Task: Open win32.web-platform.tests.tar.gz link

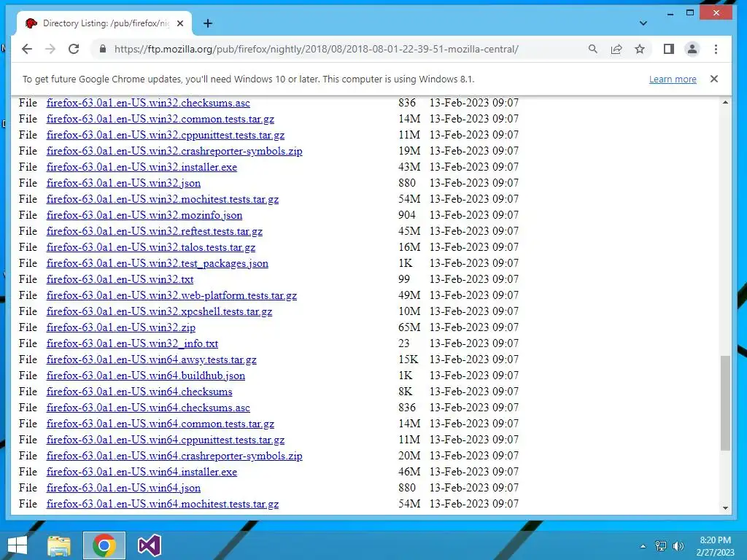Action: point(171,295)
